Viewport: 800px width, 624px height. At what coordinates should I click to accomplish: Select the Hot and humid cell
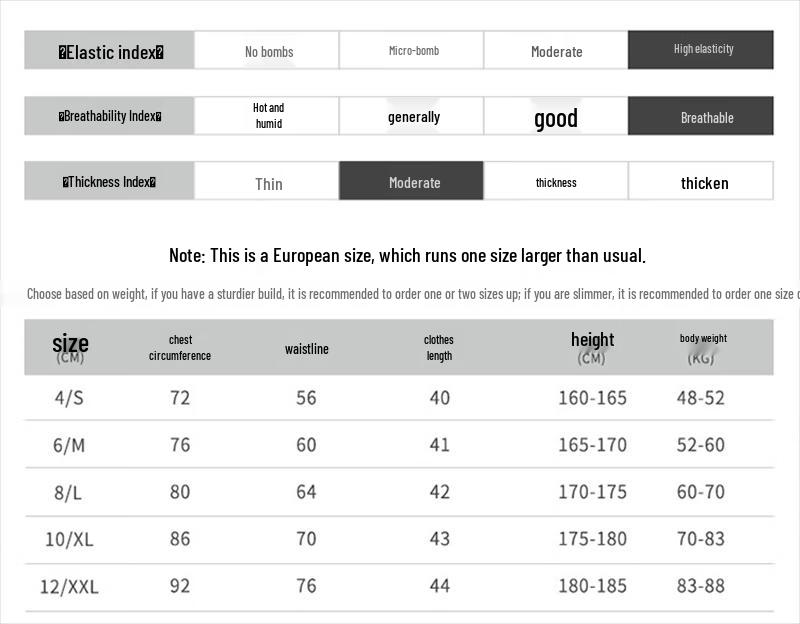pos(268,116)
